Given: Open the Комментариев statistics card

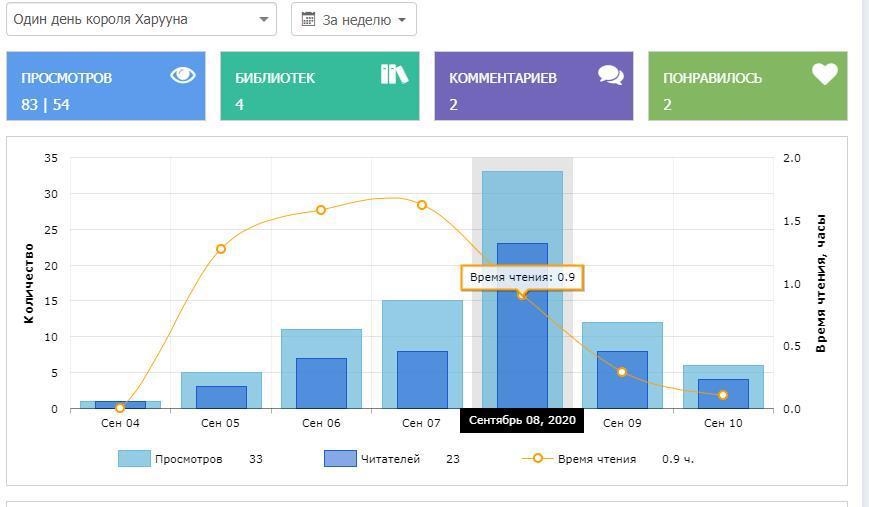Looking at the screenshot, I should 533,86.
